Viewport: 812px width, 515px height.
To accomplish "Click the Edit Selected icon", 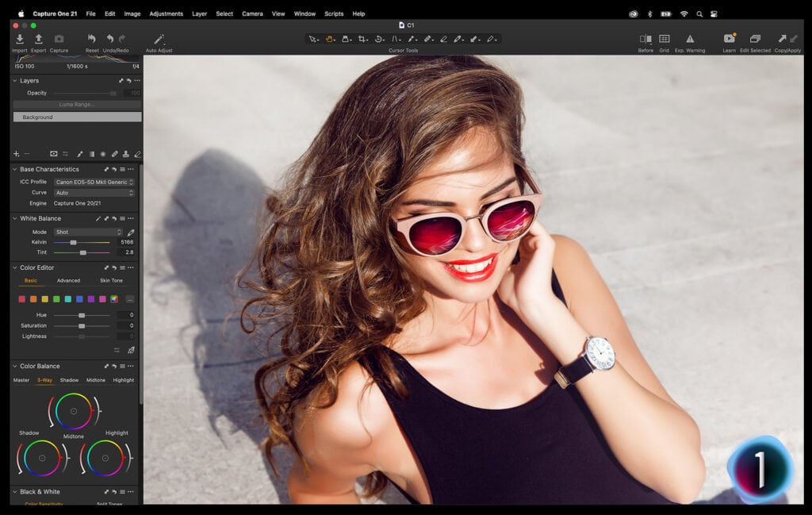I will pos(755,39).
